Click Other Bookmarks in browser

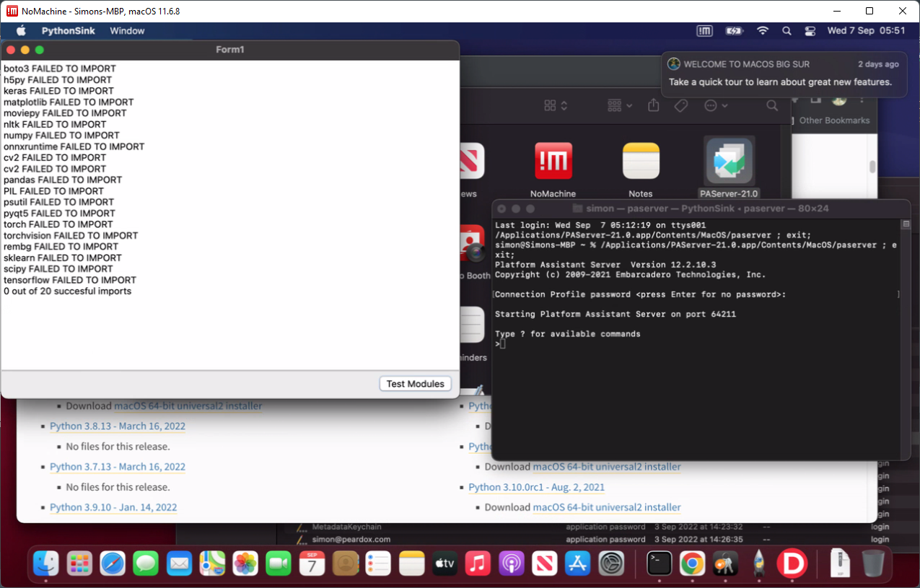tap(834, 120)
